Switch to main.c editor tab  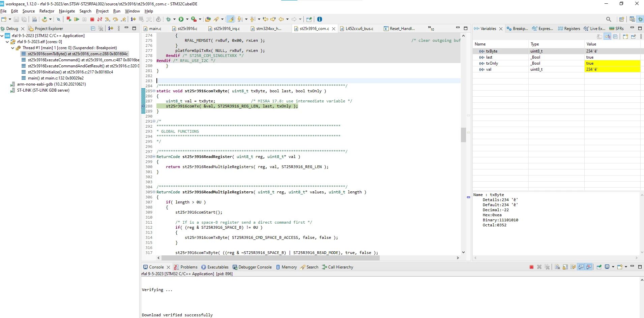point(152,29)
